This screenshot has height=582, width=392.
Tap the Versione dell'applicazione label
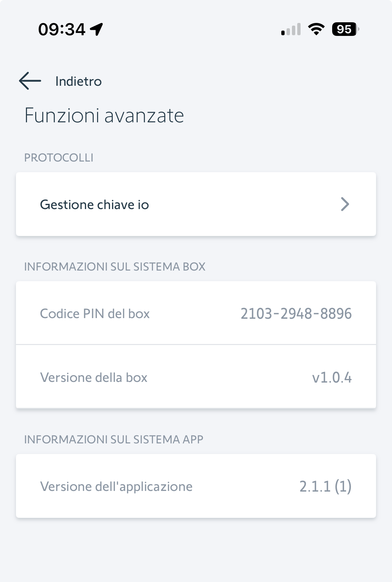(116, 487)
